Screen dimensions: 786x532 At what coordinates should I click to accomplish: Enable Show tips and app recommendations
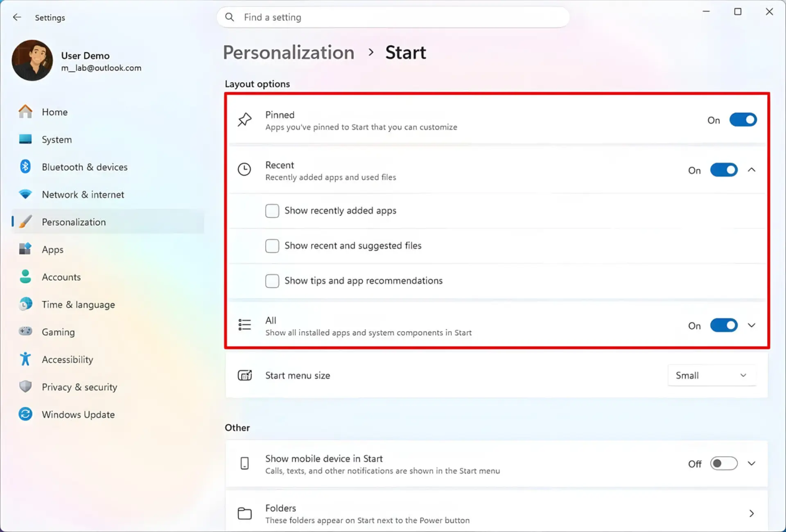(x=272, y=281)
